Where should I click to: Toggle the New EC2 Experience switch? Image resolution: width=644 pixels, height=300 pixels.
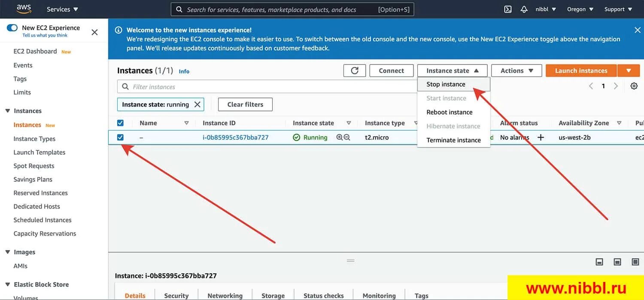(12, 28)
